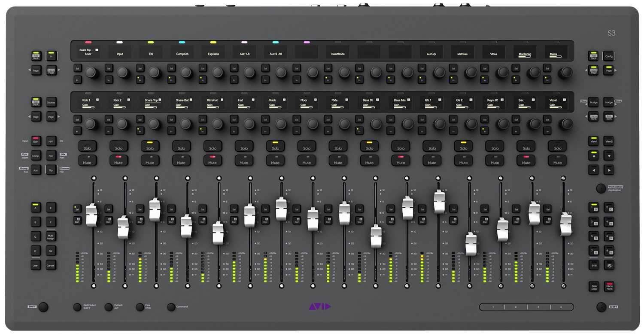The height and width of the screenshot is (334, 644).
Task: Select the EQ function on the upper display strip
Action: pos(151,53)
